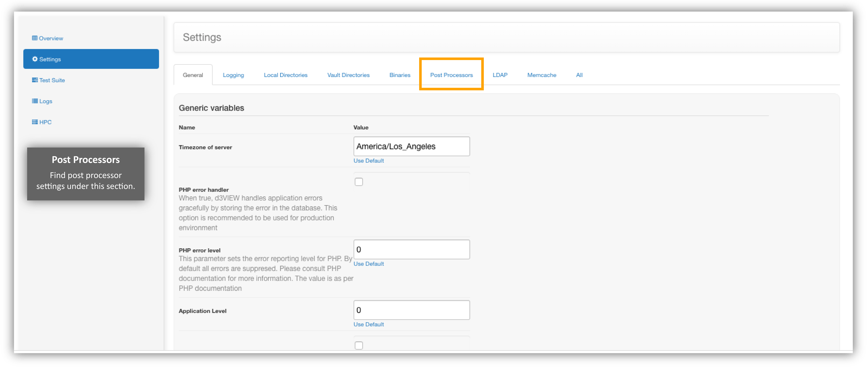The height and width of the screenshot is (368, 868).
Task: Click Use Default under PHP error level
Action: [368, 264]
